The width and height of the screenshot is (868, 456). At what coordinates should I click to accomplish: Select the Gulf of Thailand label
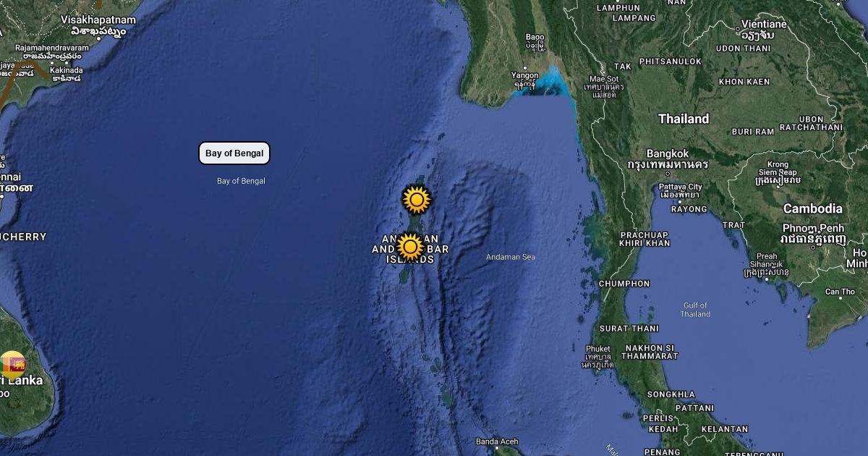tap(695, 310)
